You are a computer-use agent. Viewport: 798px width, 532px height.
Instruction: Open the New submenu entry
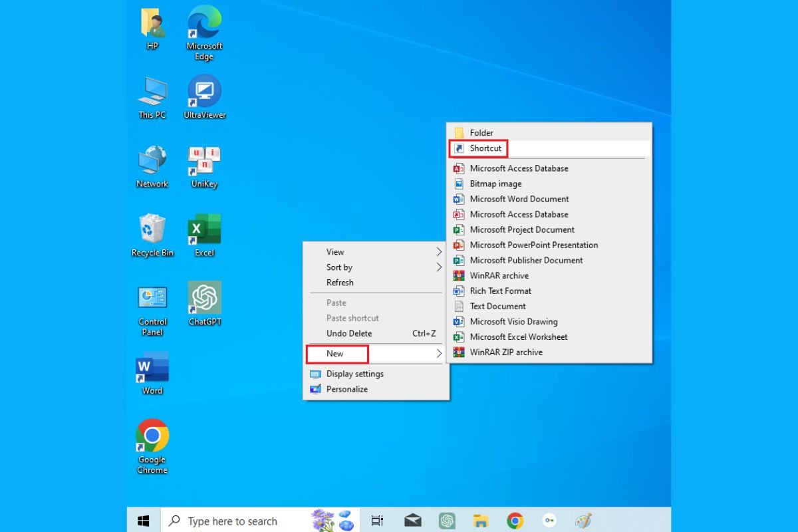[376, 354]
